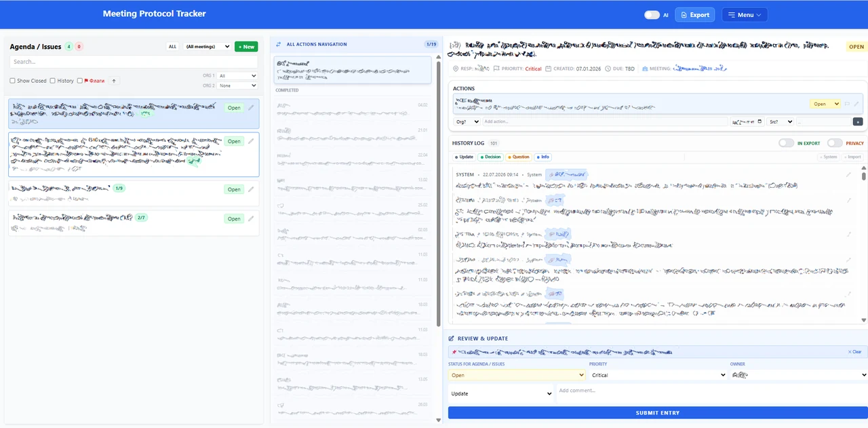Click the Export button
This screenshot has width=868, height=428.
695,15
